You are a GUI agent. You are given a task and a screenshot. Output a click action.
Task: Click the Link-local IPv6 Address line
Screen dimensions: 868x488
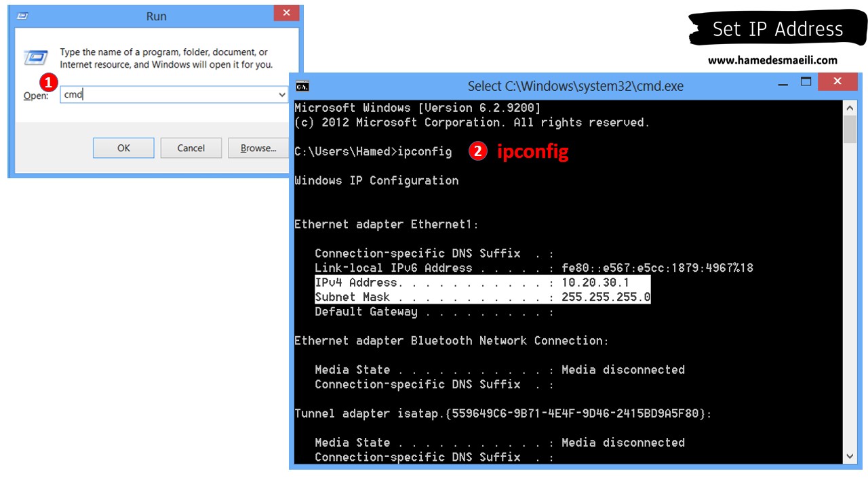click(x=534, y=268)
